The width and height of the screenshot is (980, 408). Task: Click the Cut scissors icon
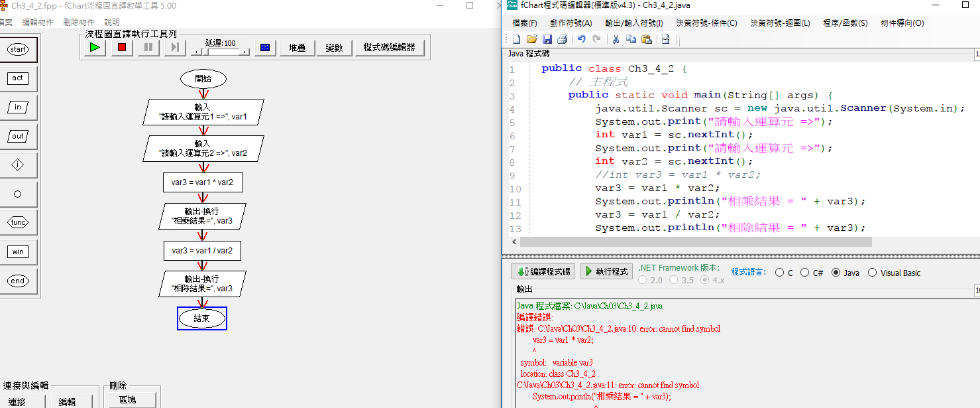point(615,39)
